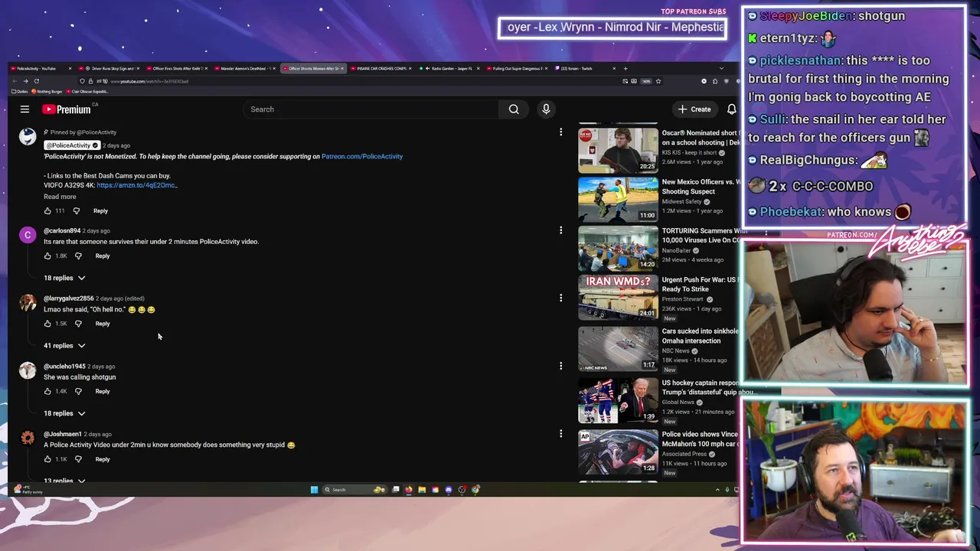
Task: Like the comment by @uncleho1945
Action: coord(47,391)
